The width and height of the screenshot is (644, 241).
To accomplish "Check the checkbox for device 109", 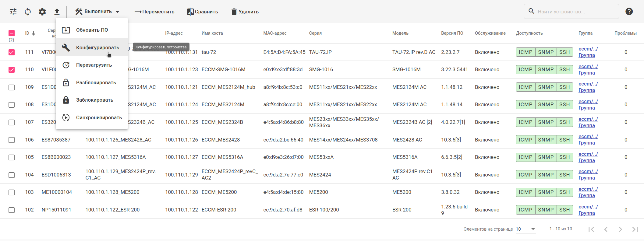I will (x=12, y=87).
